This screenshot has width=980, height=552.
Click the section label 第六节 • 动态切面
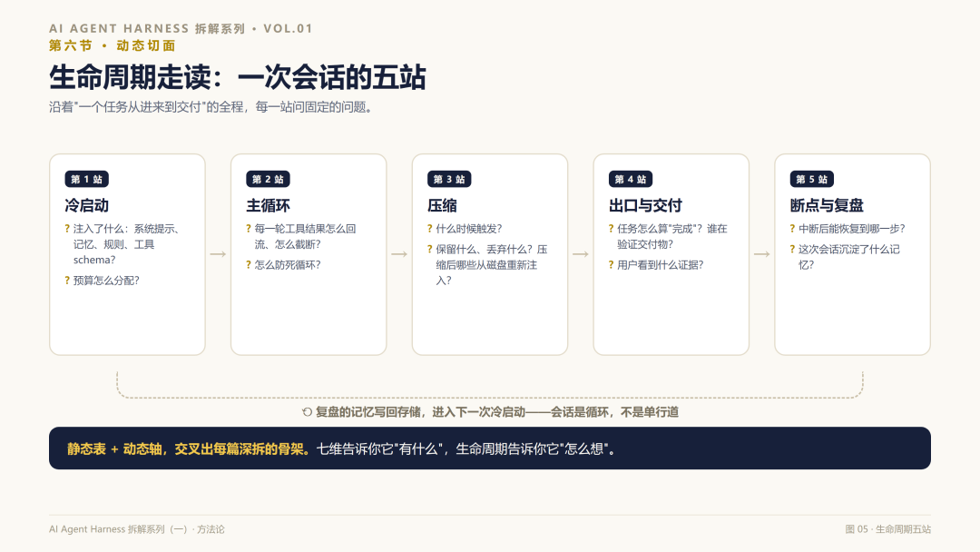[x=112, y=45]
